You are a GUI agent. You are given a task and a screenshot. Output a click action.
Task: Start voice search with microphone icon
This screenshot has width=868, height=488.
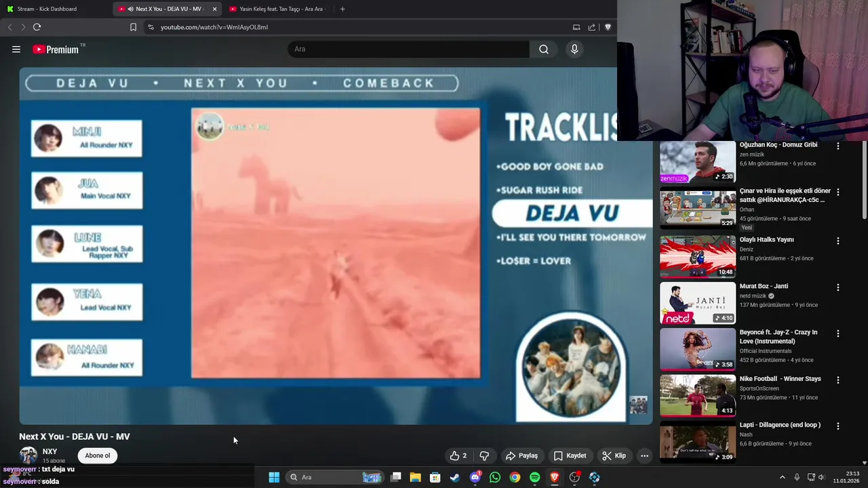(x=574, y=49)
